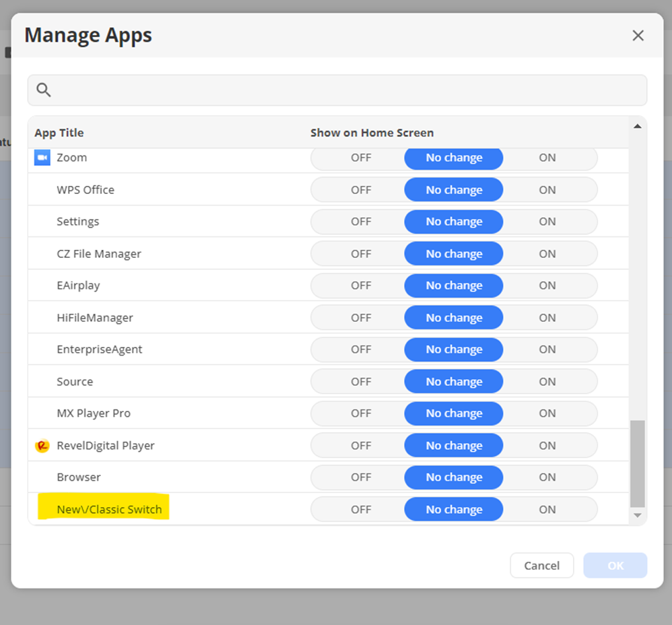Set MX Player Pro to OFF
Viewport: 672px width, 625px height.
[x=361, y=414]
